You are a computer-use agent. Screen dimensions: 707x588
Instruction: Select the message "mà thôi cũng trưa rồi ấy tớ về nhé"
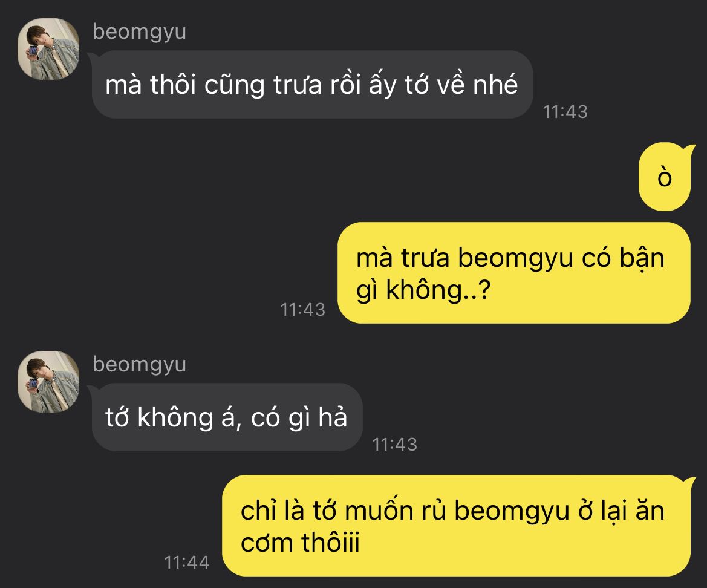(x=312, y=84)
